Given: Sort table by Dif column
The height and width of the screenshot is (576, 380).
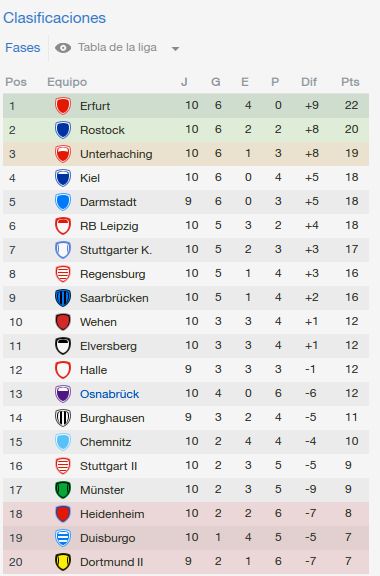Looking at the screenshot, I should pos(309,82).
